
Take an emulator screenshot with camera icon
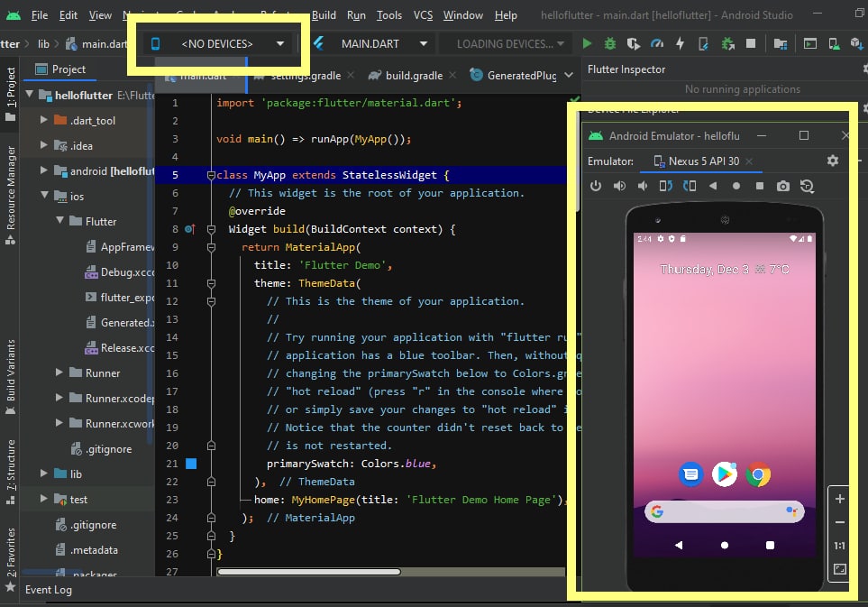[x=782, y=186]
